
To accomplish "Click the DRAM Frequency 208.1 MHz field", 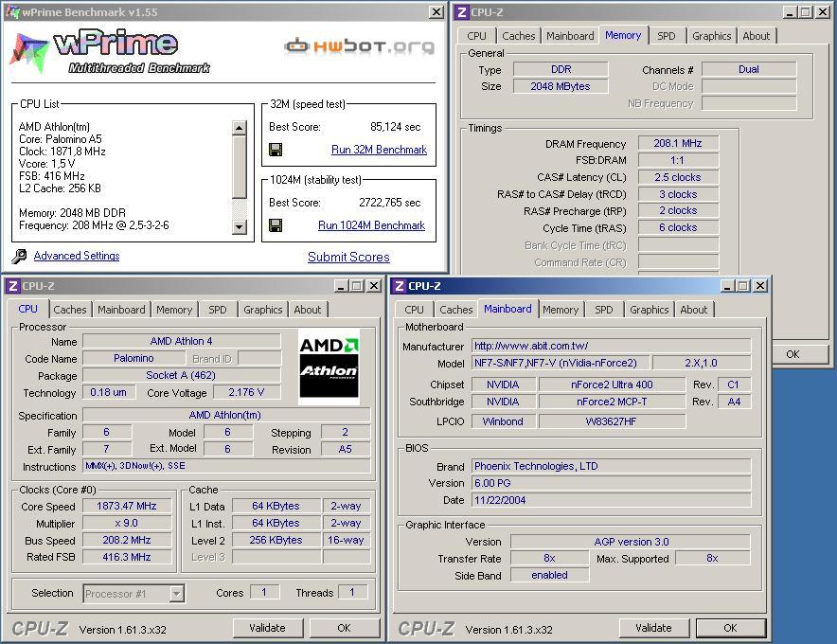I will pos(678,143).
